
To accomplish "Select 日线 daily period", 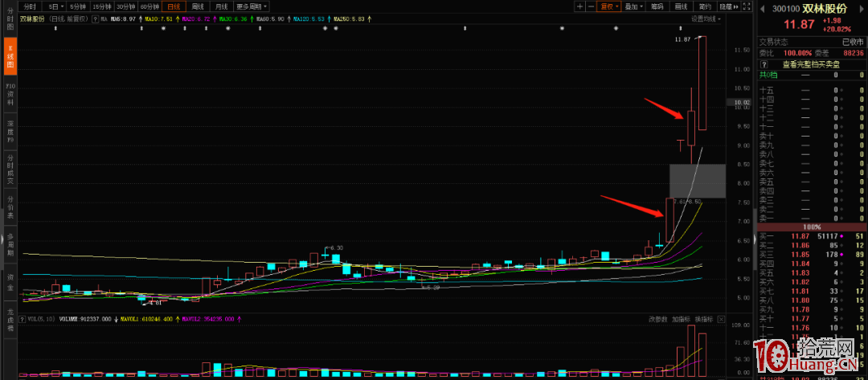I will [174, 6].
